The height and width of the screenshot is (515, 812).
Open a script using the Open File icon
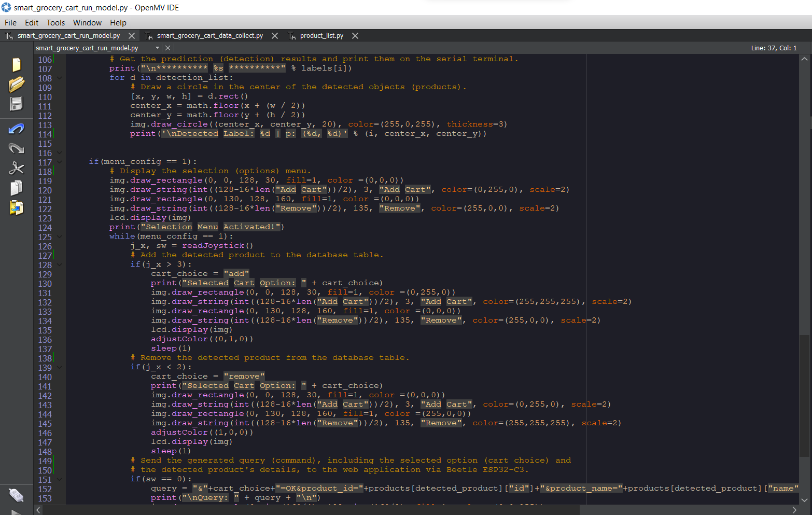tap(16, 84)
